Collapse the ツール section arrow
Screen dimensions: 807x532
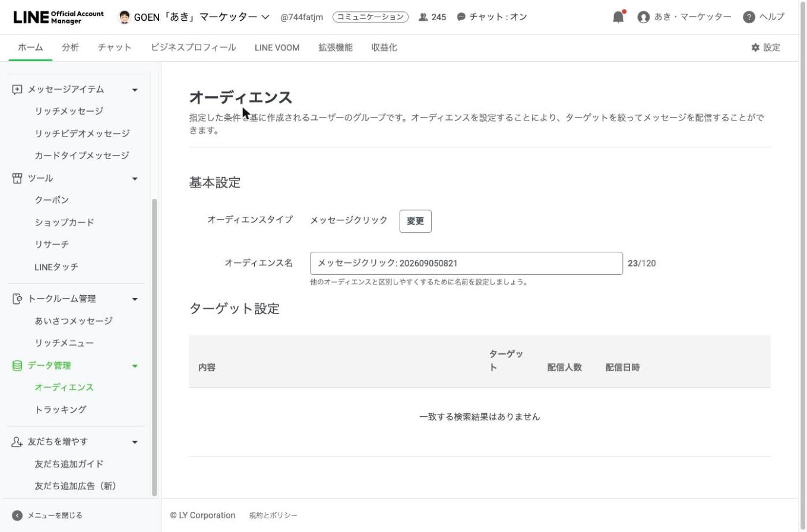tap(135, 179)
